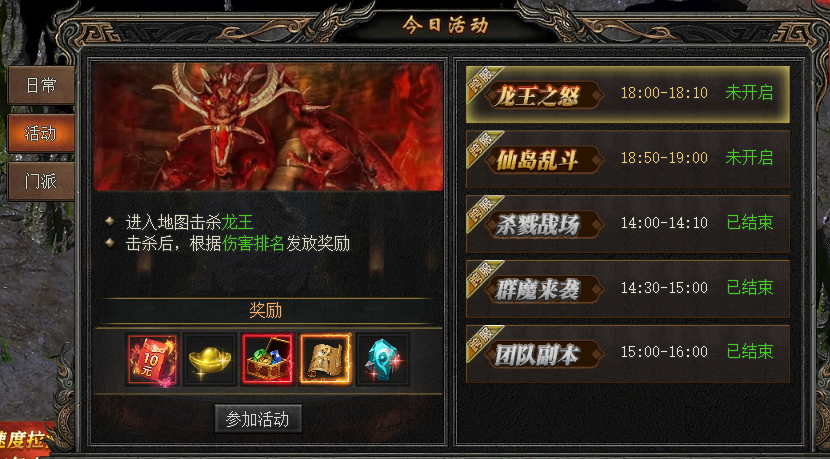This screenshot has width=830, height=459.
Task: Click the red dragon banner image
Action: tap(268, 127)
